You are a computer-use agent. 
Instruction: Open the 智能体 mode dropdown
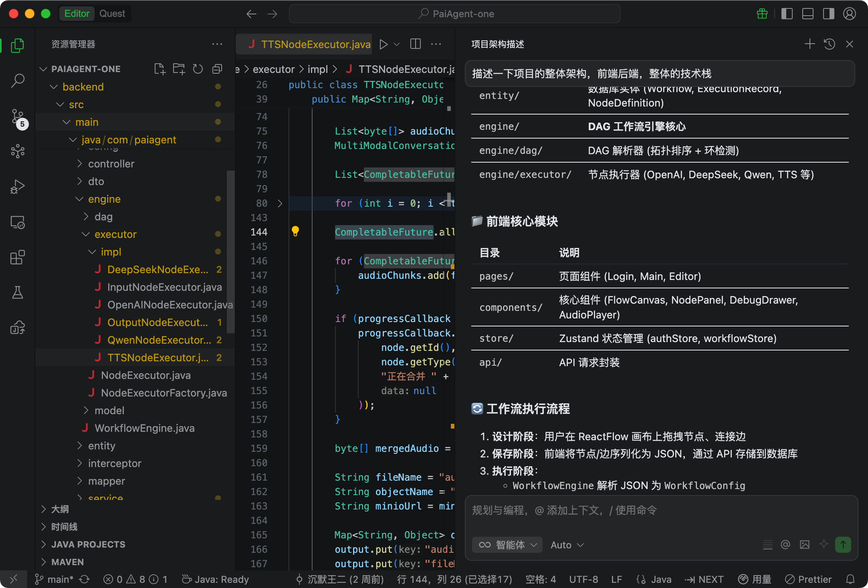point(507,545)
